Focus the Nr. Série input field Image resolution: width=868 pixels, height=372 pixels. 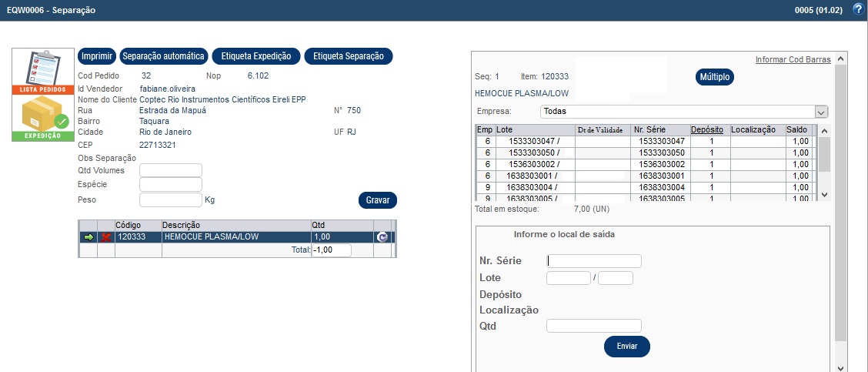tap(593, 261)
